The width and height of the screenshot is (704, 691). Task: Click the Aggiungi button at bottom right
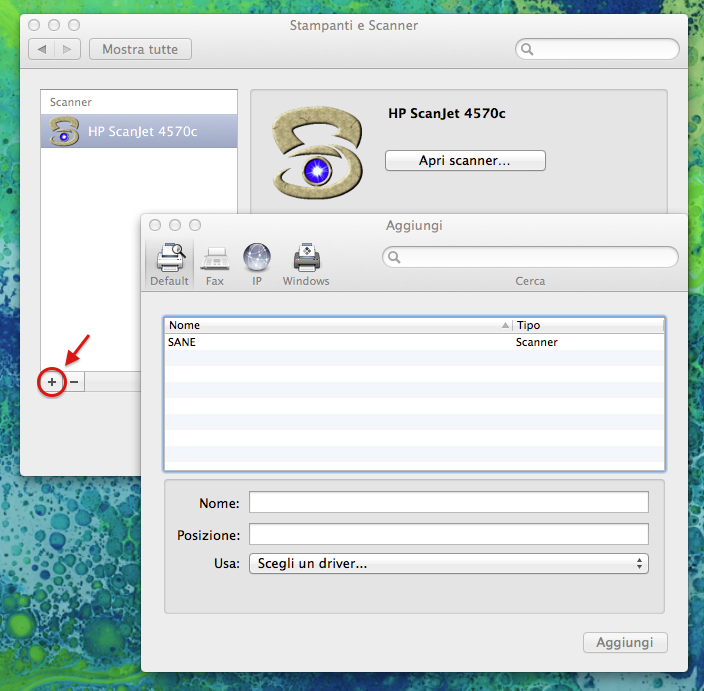pyautogui.click(x=625, y=643)
